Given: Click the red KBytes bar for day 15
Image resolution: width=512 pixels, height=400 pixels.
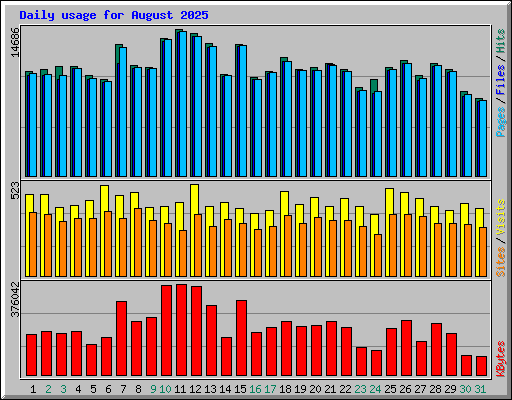Looking at the screenshot, I should point(242,338).
